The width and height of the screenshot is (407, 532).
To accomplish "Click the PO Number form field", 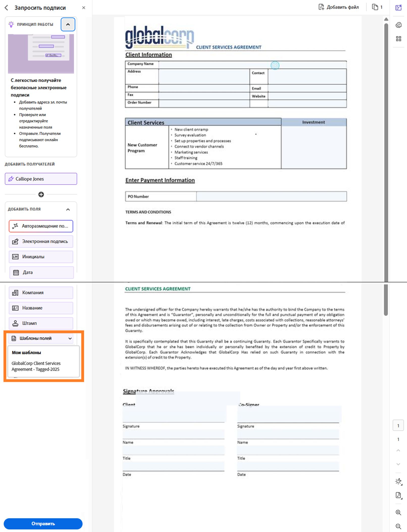I will click(x=272, y=196).
